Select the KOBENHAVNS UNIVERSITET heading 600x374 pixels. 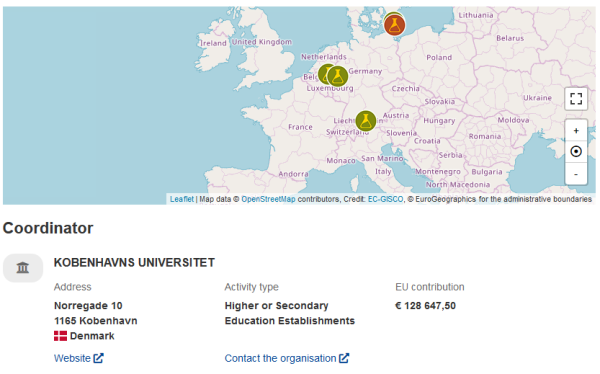[x=134, y=263]
